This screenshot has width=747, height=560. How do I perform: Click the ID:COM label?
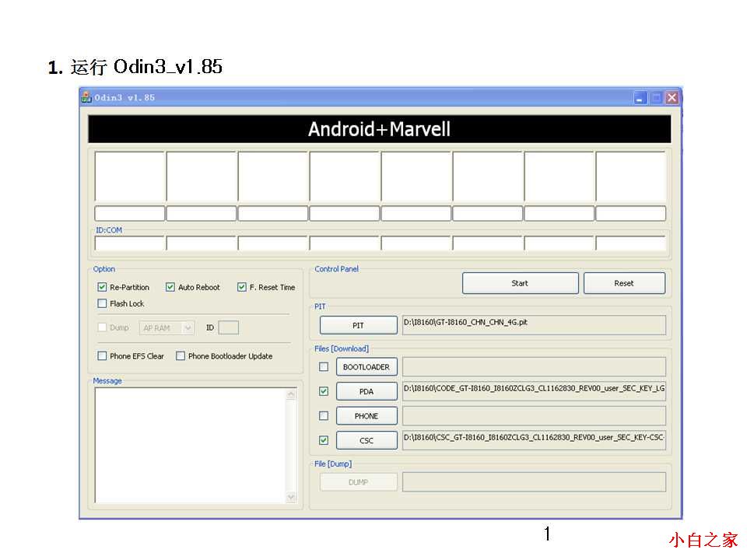click(109, 230)
